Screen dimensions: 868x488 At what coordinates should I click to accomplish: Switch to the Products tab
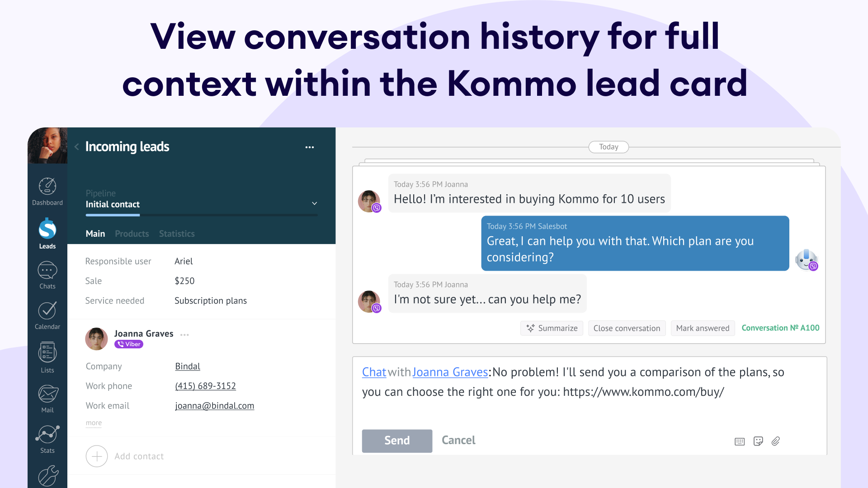(132, 234)
